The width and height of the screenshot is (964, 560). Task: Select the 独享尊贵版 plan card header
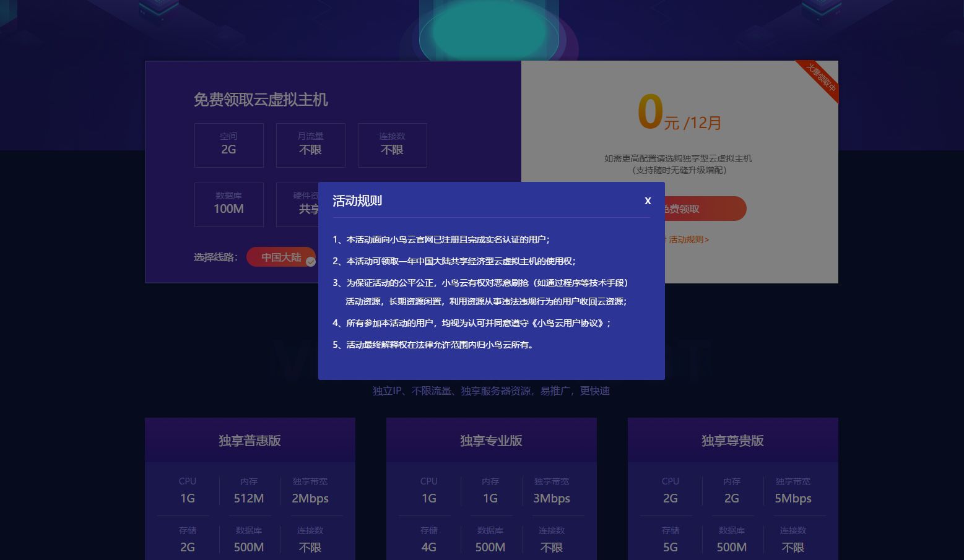coord(732,440)
